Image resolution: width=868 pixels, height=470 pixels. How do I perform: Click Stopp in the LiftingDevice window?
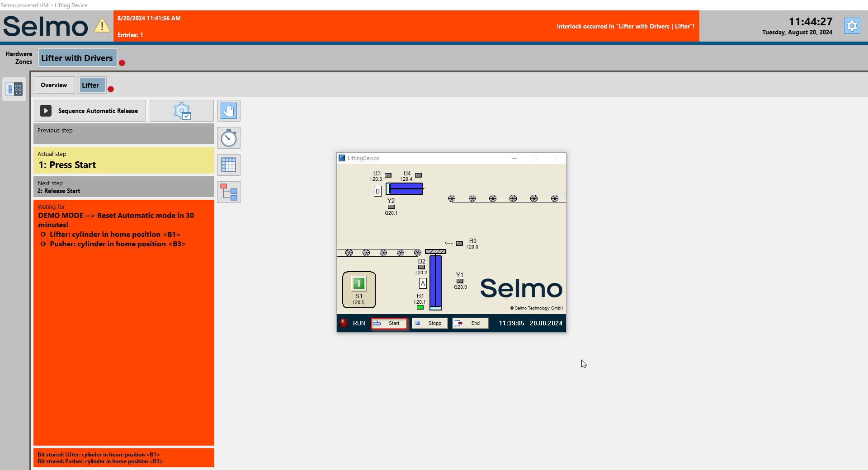click(x=429, y=323)
